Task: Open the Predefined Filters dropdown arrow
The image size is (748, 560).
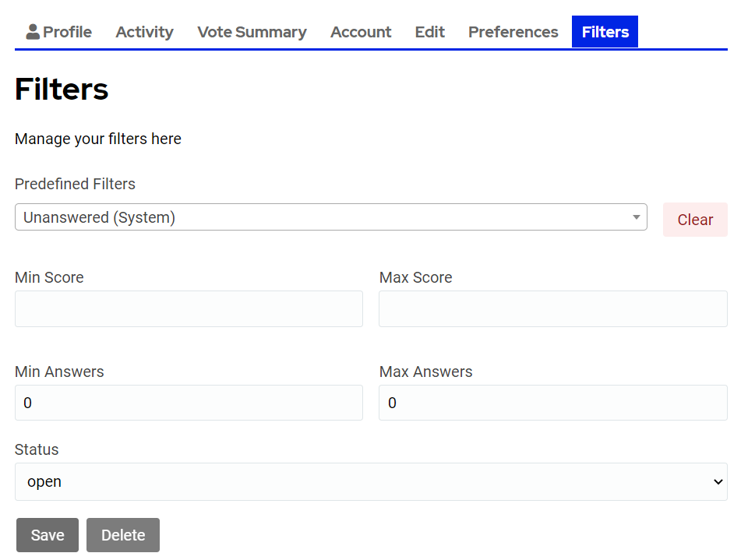Action: (x=636, y=217)
